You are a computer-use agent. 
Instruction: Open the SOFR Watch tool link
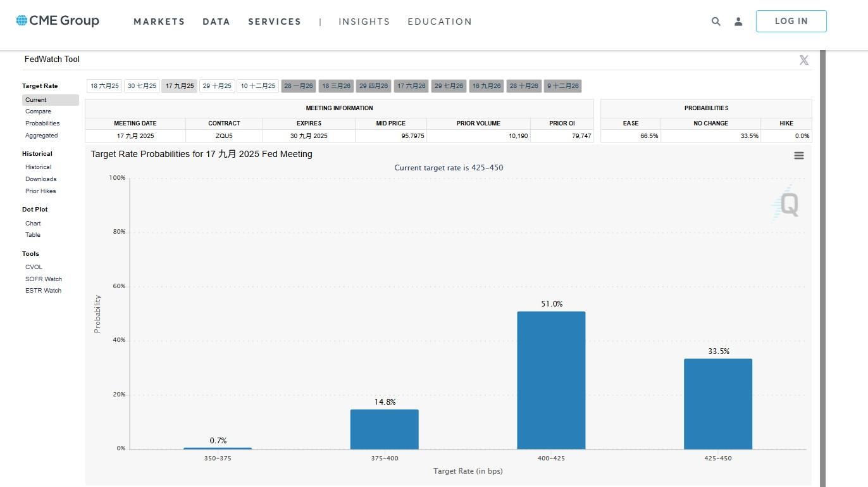44,279
